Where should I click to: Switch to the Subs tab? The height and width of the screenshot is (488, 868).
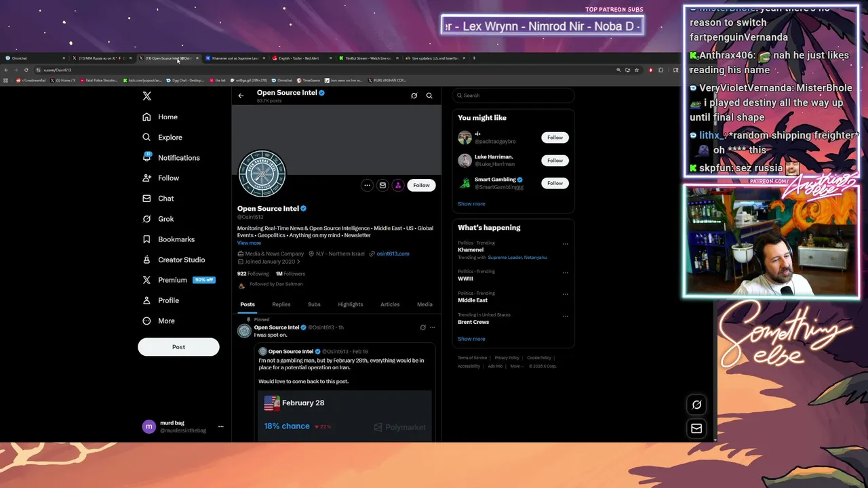coord(314,304)
